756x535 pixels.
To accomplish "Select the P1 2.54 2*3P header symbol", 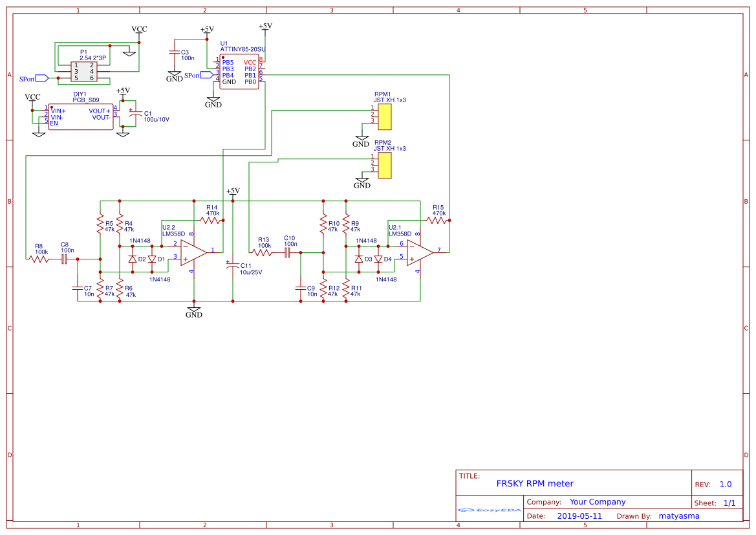I will (x=84, y=70).
